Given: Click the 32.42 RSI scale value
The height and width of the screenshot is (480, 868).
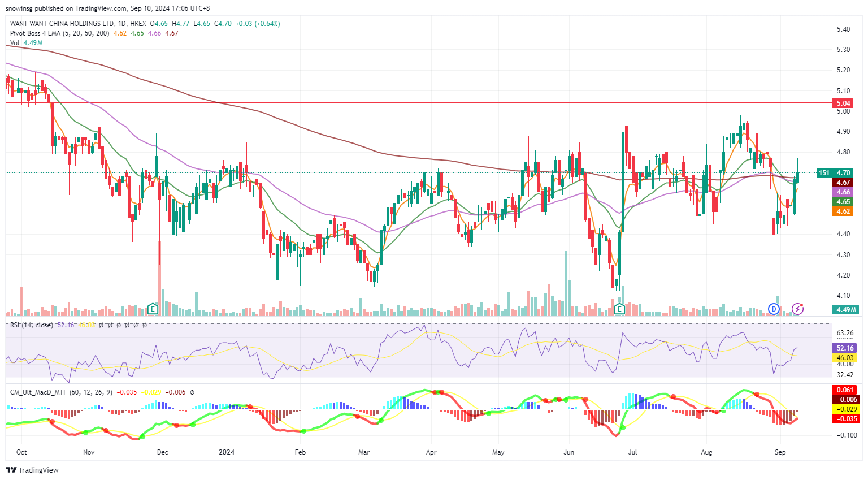Looking at the screenshot, I should 845,374.
